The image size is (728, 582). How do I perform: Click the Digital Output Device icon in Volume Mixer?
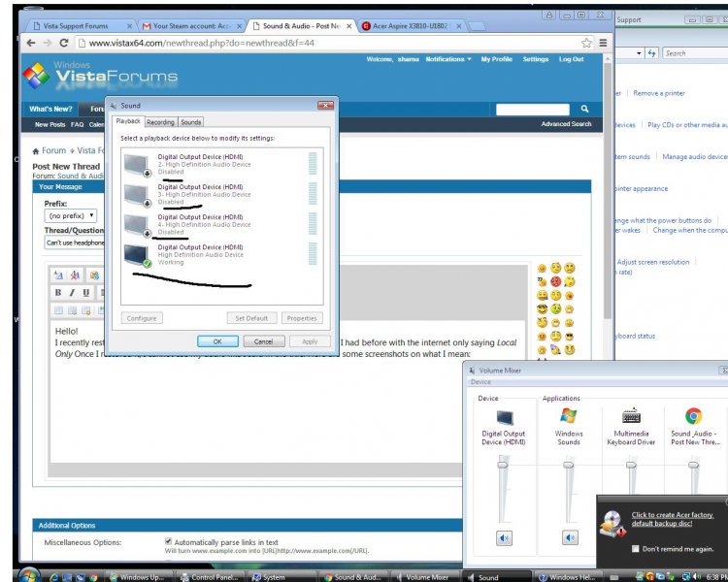505,417
